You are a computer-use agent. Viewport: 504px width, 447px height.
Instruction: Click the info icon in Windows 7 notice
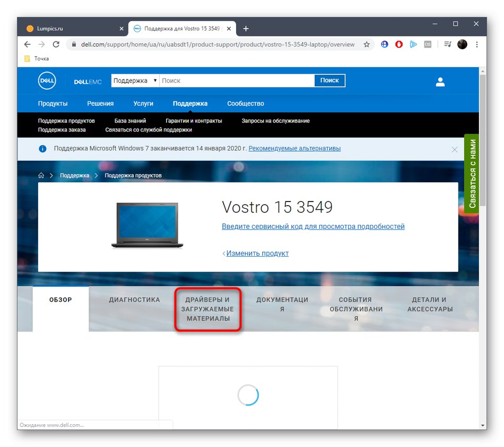(x=42, y=148)
